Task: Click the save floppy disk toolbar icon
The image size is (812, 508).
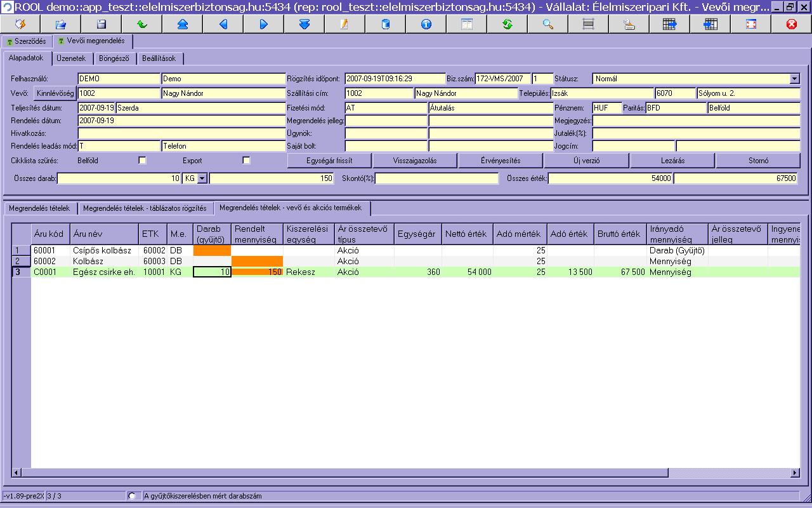Action: pyautogui.click(x=101, y=24)
